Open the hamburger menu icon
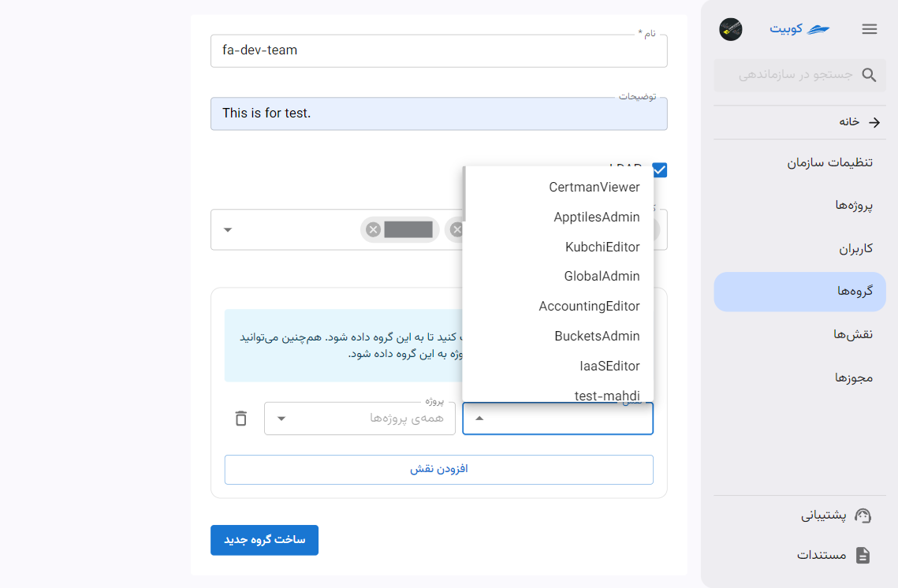This screenshot has width=898, height=588. click(869, 29)
